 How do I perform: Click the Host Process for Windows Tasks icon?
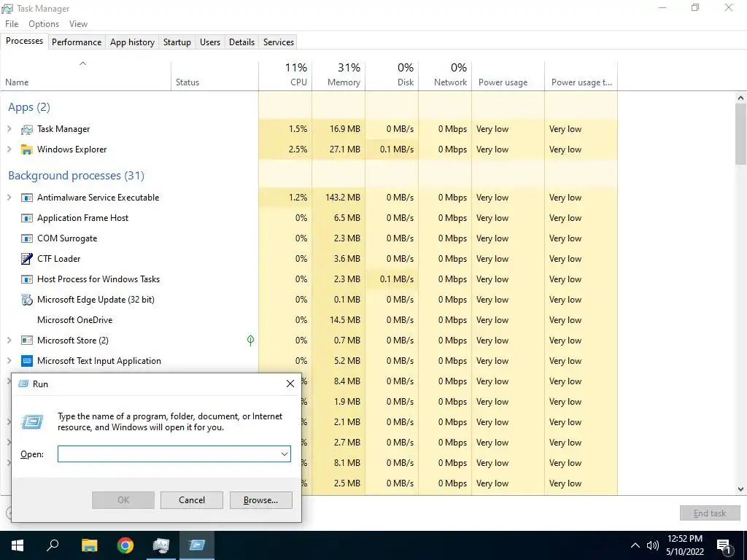27,279
